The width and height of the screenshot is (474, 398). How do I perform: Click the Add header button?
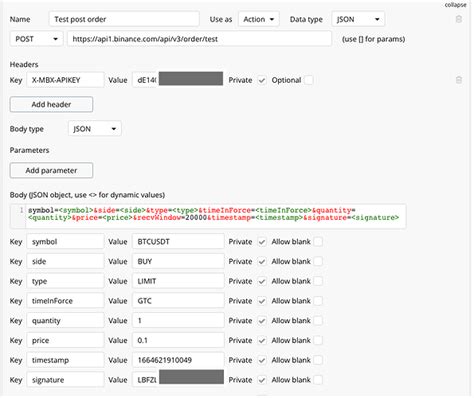51,104
